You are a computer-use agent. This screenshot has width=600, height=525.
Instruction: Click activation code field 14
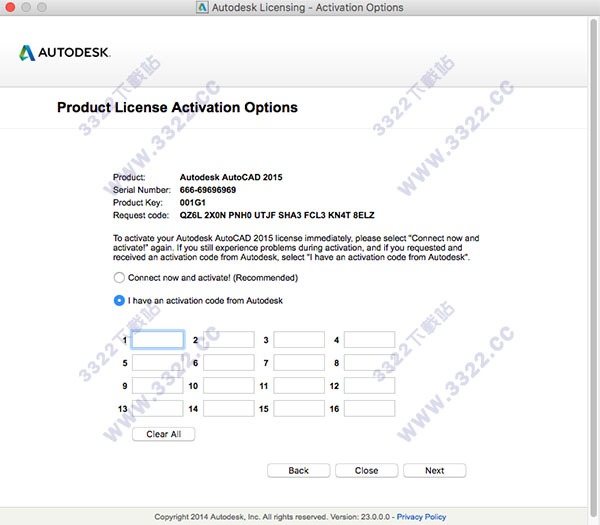click(x=228, y=409)
